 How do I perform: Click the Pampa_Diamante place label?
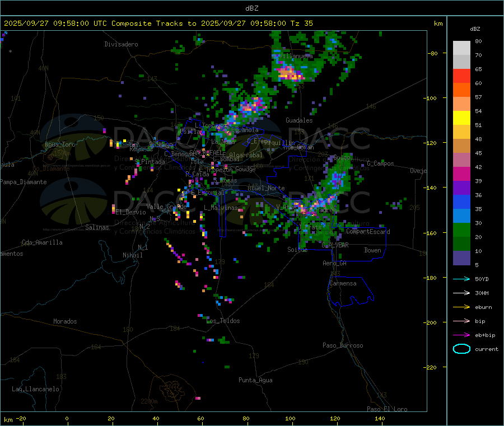coord(23,182)
